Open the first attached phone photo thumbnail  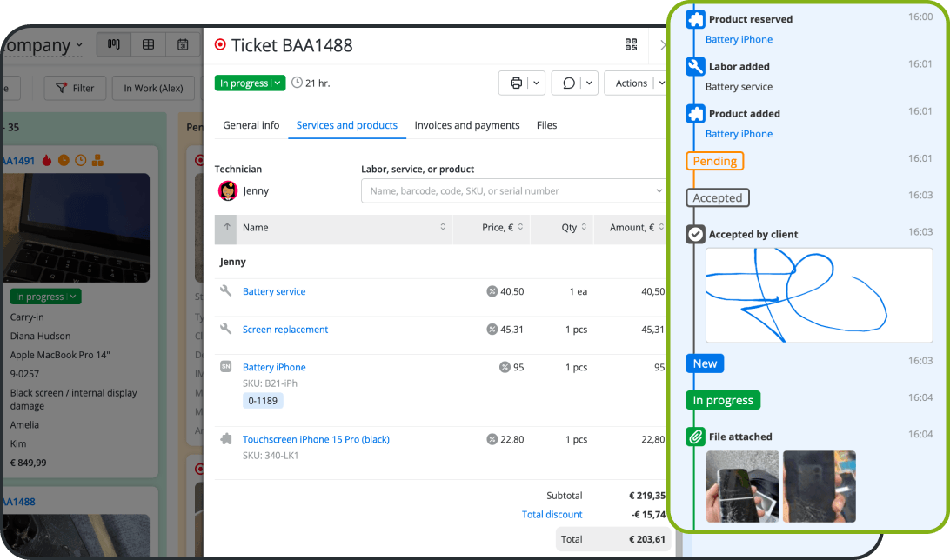click(x=742, y=486)
